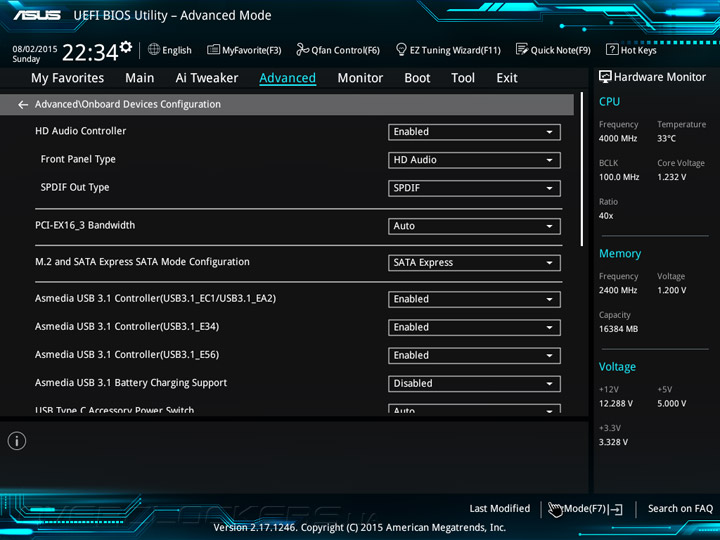Open the HD Audio Controller dropdown
The width and height of the screenshot is (720, 540).
point(474,132)
